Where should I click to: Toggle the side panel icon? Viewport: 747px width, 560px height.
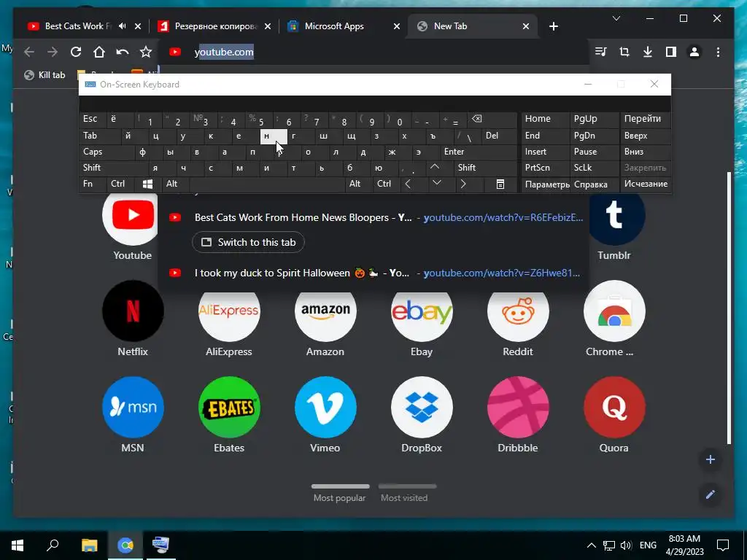[x=671, y=52]
